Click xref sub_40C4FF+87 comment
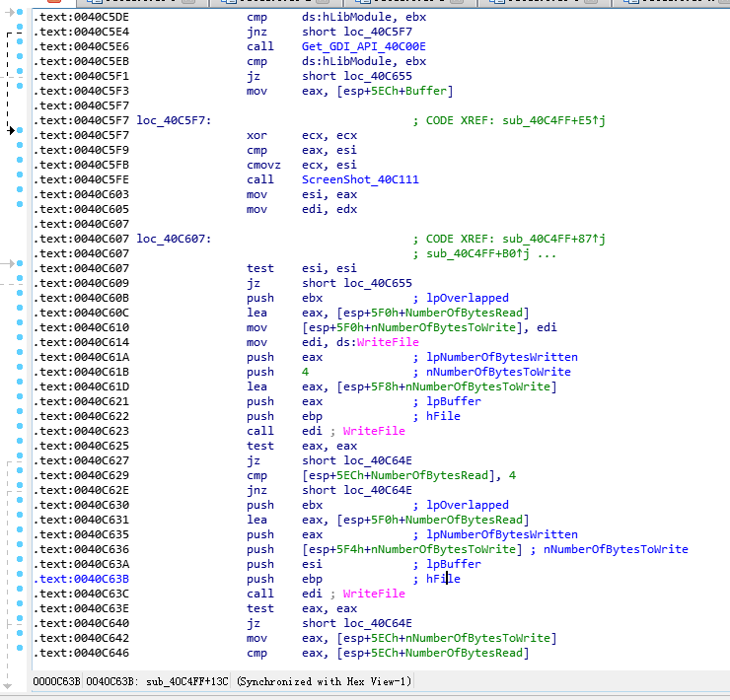 553,239
